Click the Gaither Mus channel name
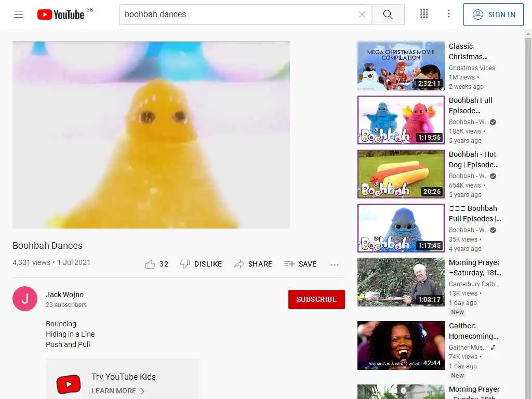This screenshot has width=532, height=399. (x=468, y=348)
